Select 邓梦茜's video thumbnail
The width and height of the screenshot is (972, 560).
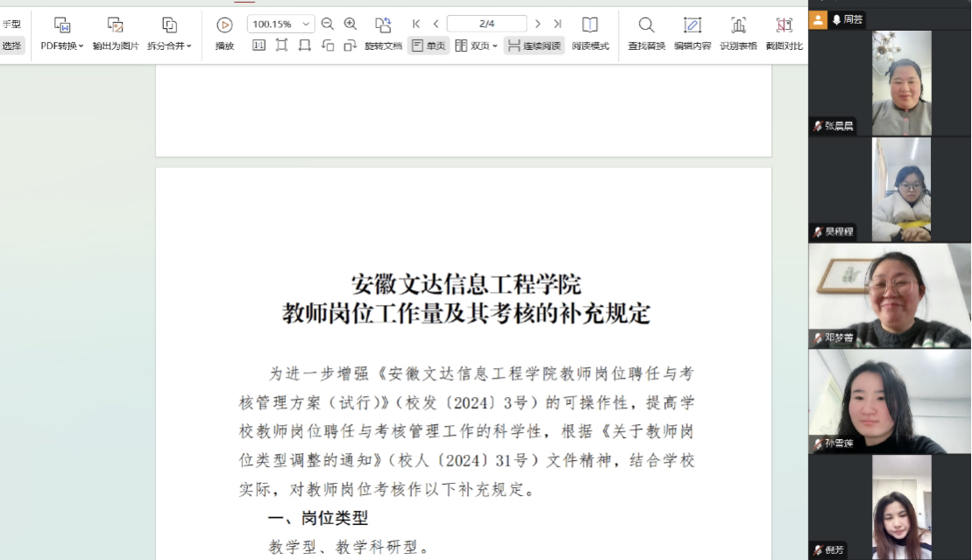coord(890,295)
